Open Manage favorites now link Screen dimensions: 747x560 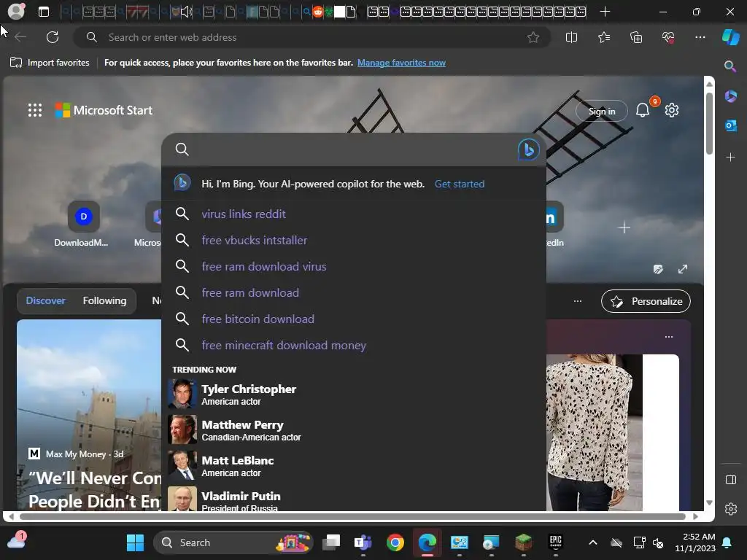(x=401, y=63)
